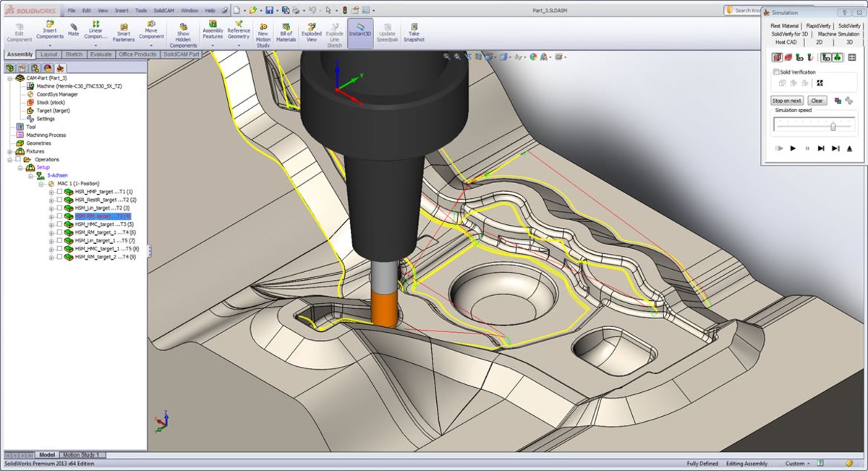The height and width of the screenshot is (471, 868).
Task: Enable the Solid Verification checkbox
Action: 776,72
